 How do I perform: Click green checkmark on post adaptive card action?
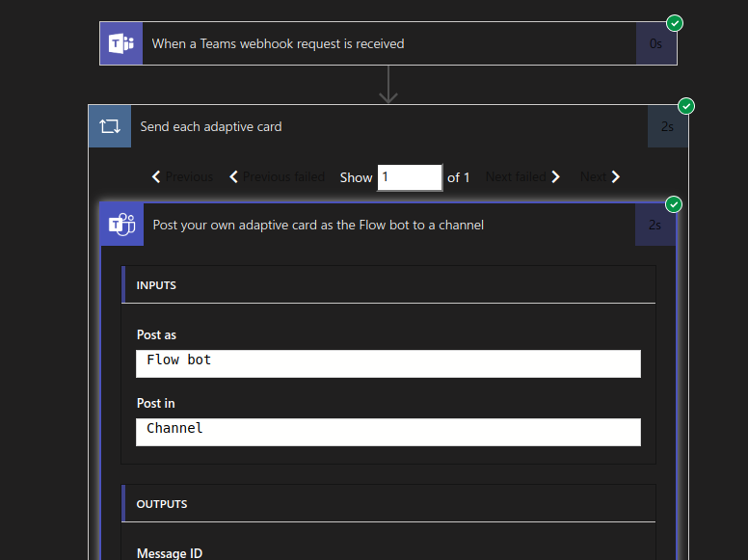click(x=674, y=204)
